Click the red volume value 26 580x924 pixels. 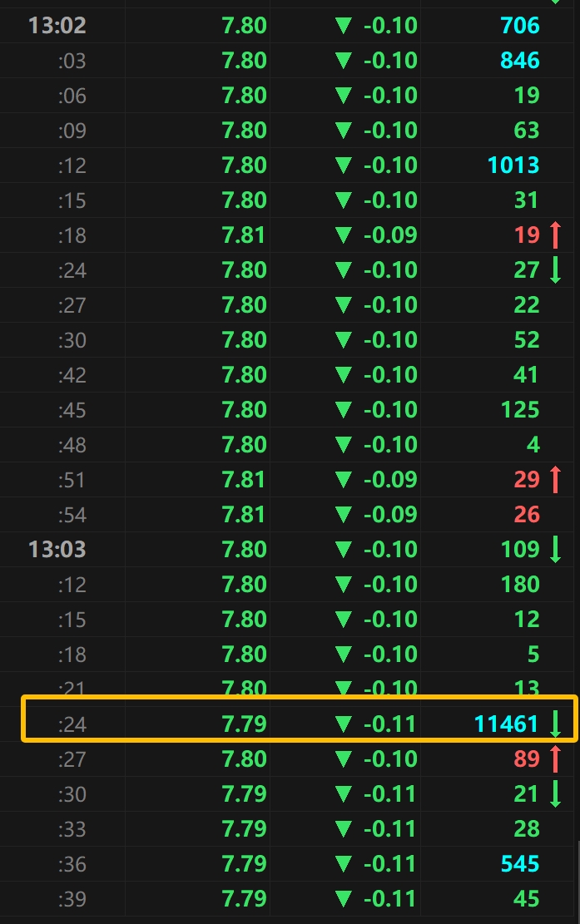click(x=527, y=515)
